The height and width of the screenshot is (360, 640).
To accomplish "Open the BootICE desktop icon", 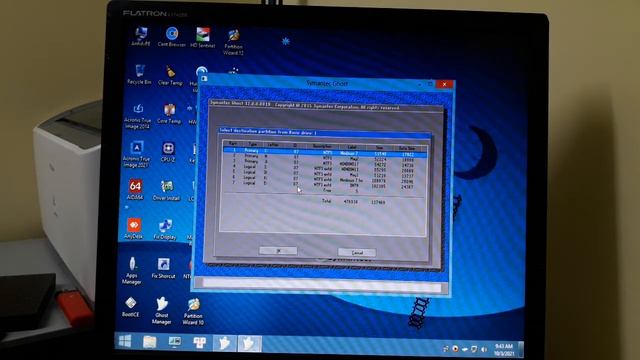I will pyautogui.click(x=131, y=307).
